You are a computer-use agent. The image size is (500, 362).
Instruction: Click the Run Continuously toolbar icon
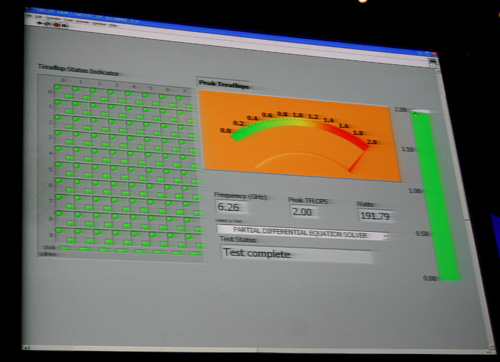point(47,24)
